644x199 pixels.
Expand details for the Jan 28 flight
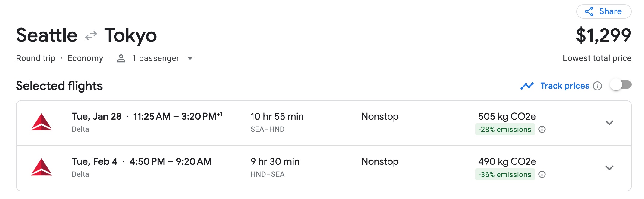tap(610, 123)
